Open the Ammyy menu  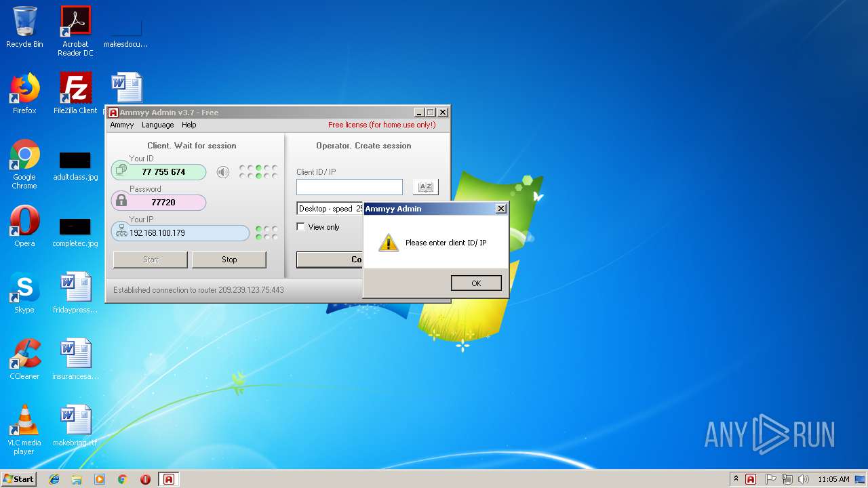(122, 125)
